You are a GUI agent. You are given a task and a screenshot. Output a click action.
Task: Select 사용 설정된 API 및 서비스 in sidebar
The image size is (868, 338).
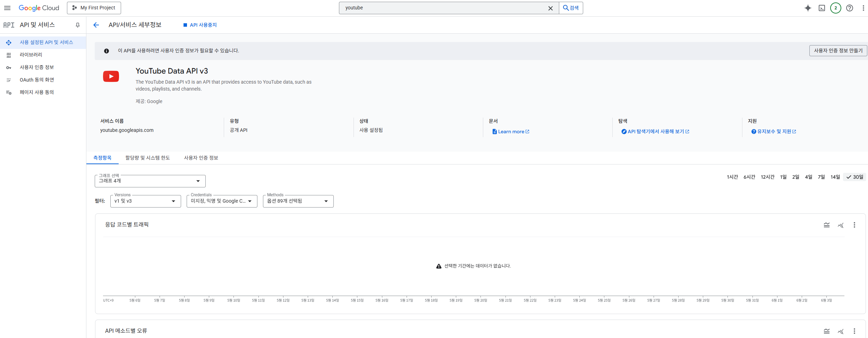[43, 42]
